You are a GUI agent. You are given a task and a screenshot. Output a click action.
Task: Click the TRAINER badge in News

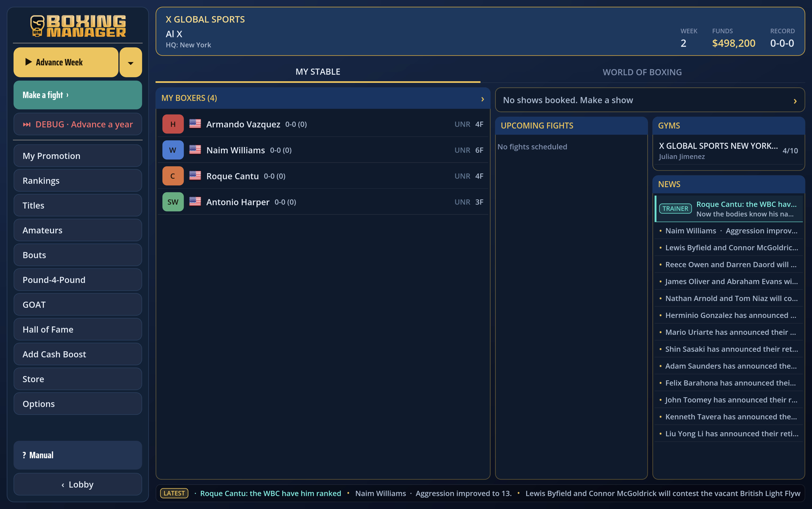tap(675, 209)
